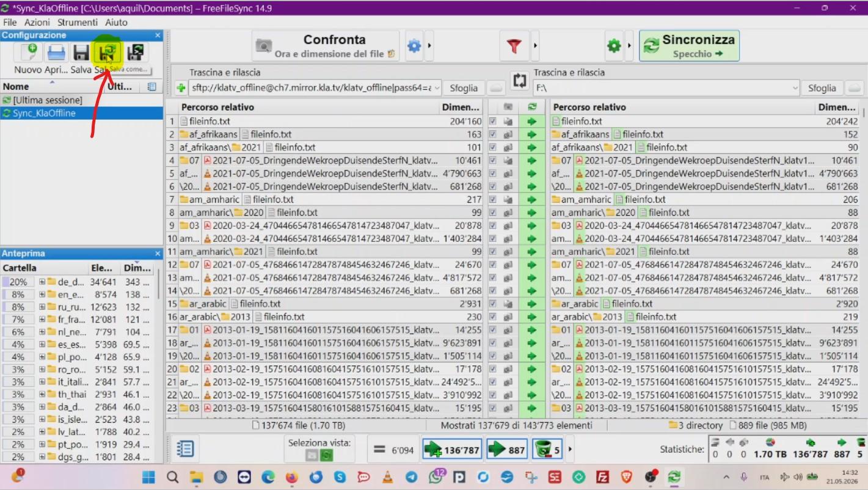This screenshot has width=868, height=490.
Task: Uncheck the row 2 af_afrikaans checkbox
Action: point(493,134)
